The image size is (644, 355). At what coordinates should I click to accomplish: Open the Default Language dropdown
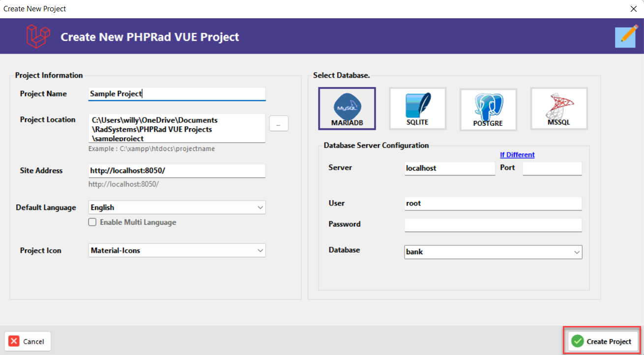177,207
